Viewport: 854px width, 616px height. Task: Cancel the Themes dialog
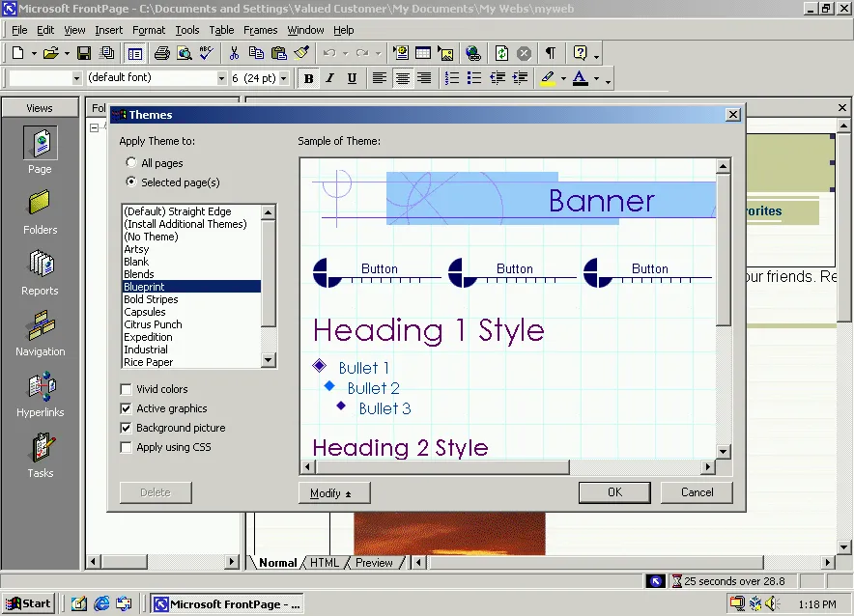697,492
